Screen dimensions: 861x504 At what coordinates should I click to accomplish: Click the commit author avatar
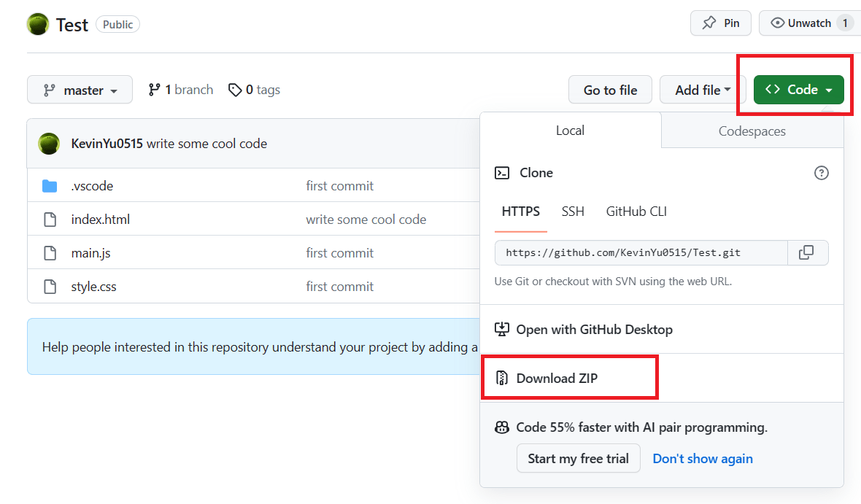(x=49, y=143)
